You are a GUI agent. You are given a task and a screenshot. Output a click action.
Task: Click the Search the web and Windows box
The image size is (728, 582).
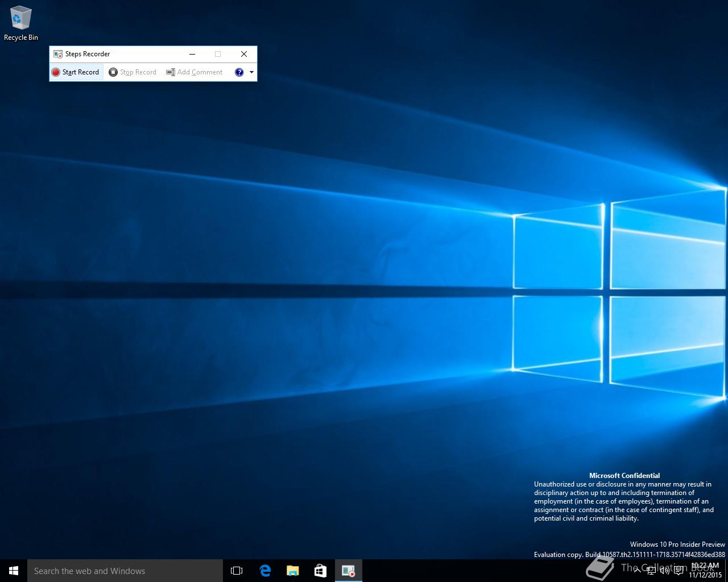[125, 571]
